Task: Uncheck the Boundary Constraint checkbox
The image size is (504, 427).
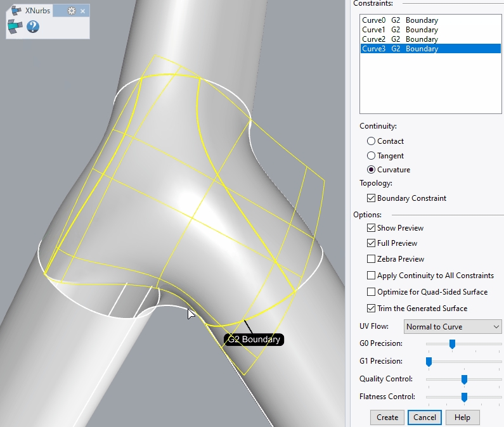Action: (372, 198)
